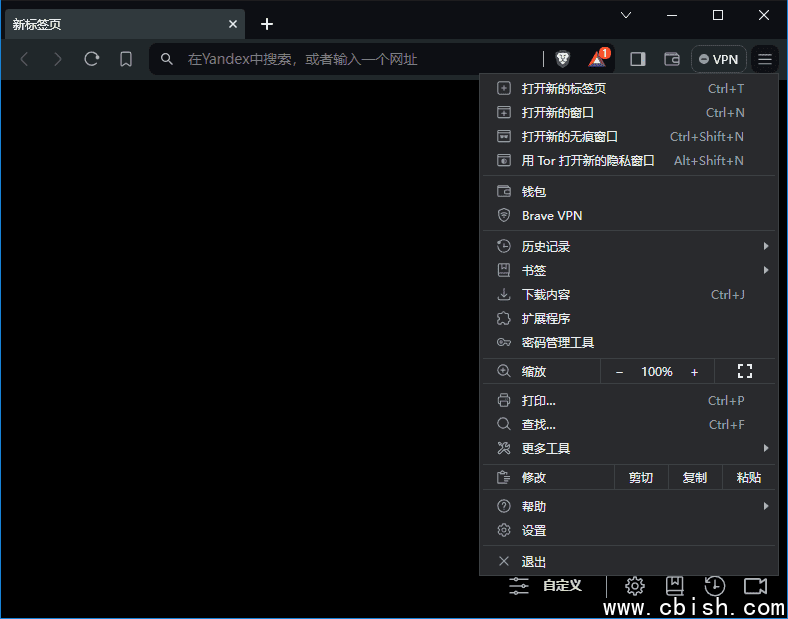Select 用 Tor 打开新的隐私窗口
788x619 pixels.
[588, 160]
